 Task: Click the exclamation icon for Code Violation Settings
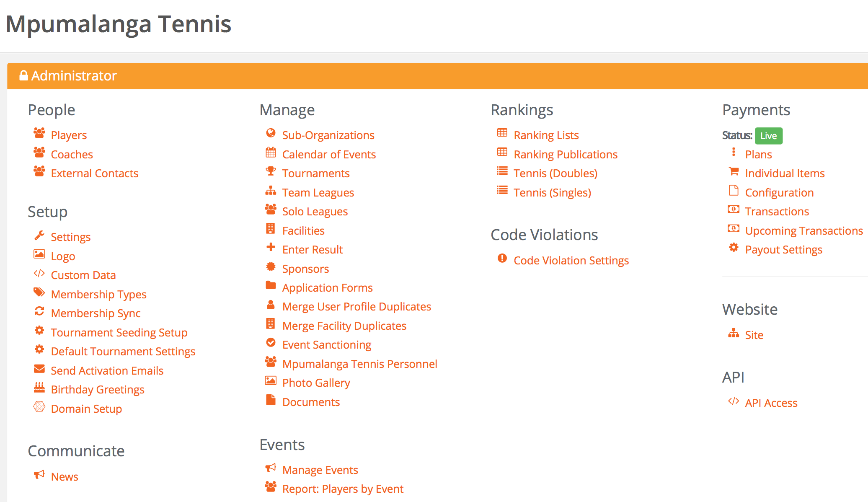click(502, 259)
